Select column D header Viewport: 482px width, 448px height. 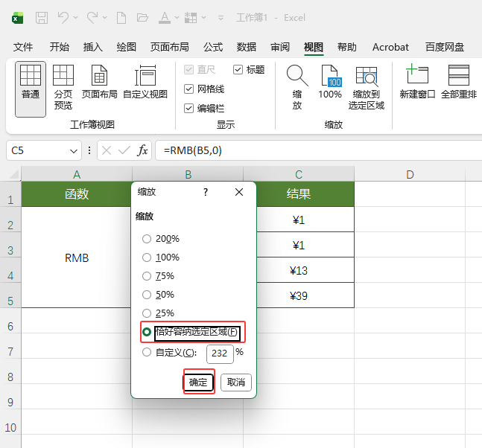(410, 174)
